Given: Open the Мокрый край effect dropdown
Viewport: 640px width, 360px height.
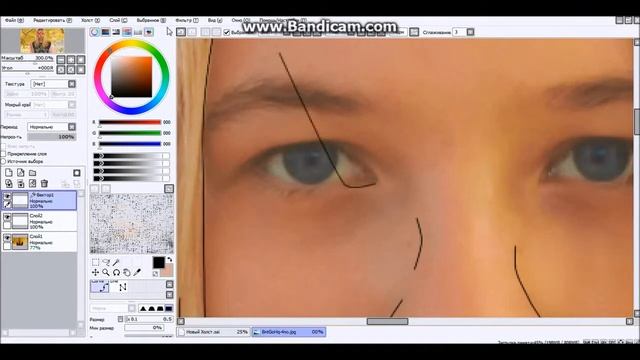Looking at the screenshot, I should click(53, 105).
